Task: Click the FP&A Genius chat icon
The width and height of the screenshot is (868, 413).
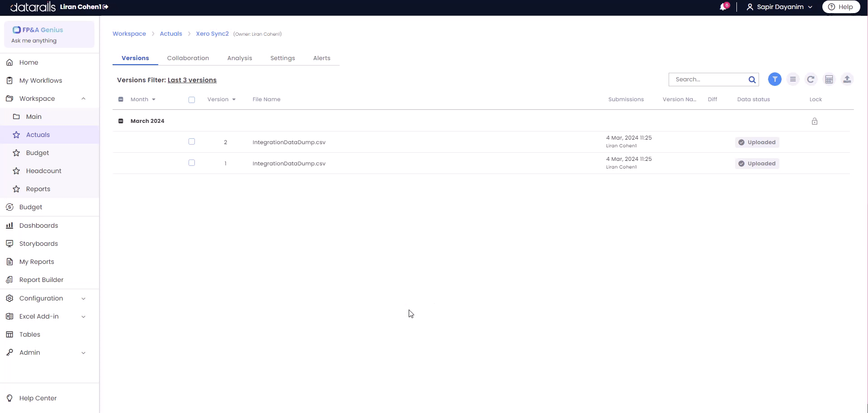Action: pos(17,30)
